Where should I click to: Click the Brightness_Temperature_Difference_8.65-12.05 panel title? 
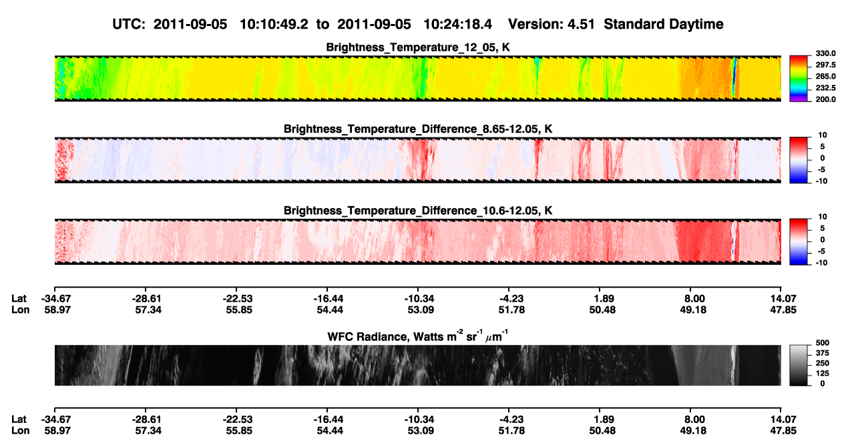(418, 129)
